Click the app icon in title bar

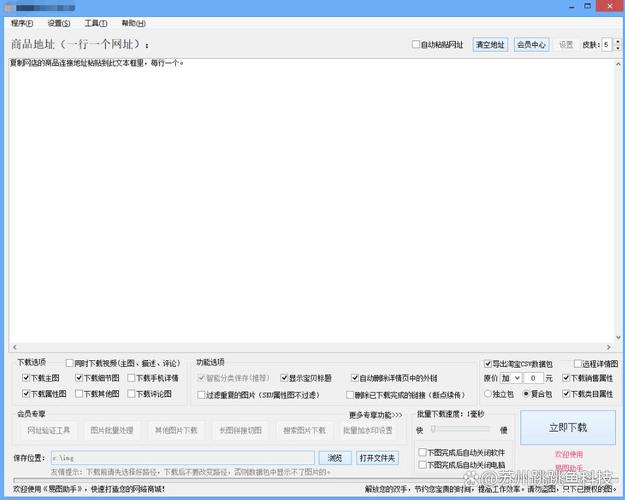point(8,7)
